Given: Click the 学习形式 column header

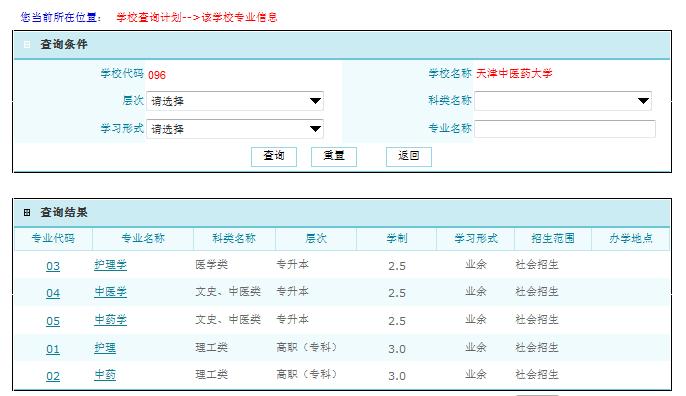Looking at the screenshot, I should [x=476, y=238].
